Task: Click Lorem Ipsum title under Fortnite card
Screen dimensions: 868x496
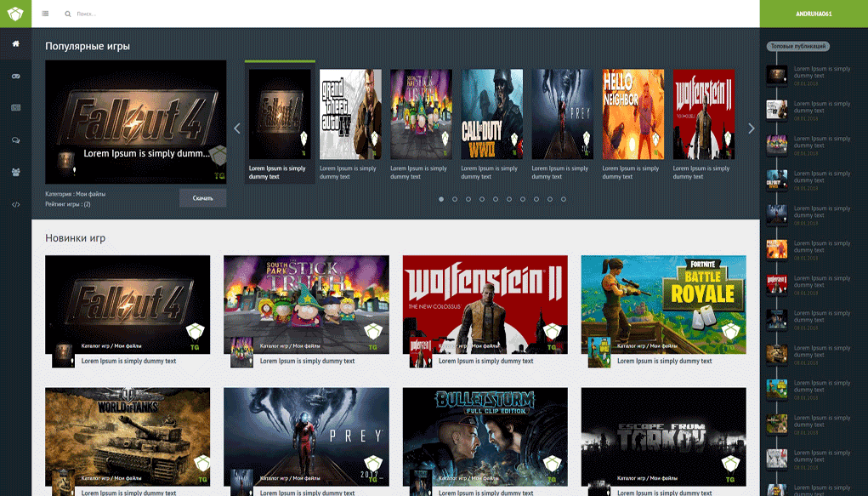Action: [664, 361]
